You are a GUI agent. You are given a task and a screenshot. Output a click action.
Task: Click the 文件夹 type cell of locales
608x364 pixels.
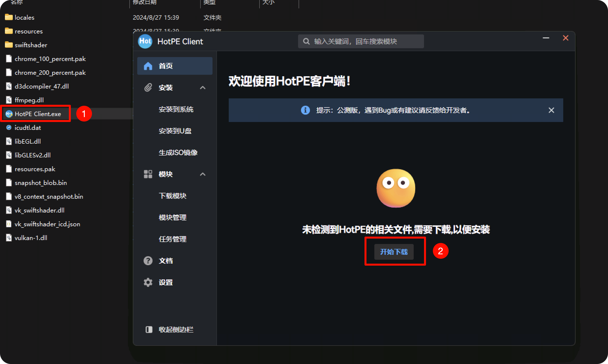point(213,17)
